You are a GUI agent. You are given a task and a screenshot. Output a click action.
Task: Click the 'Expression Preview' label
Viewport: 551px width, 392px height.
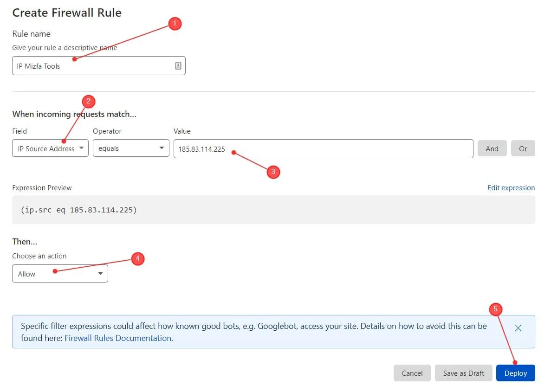(x=42, y=187)
